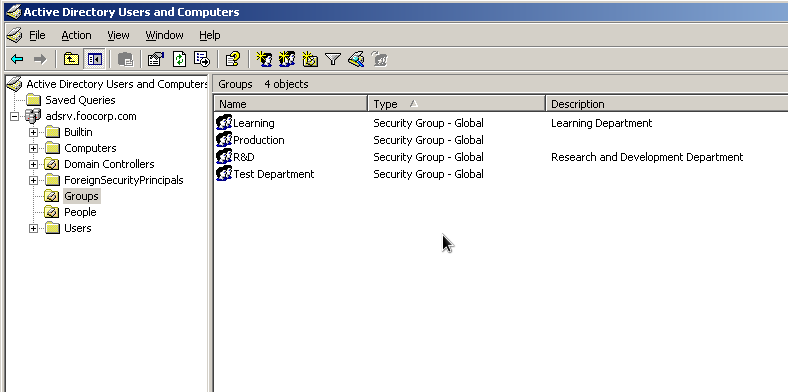The image size is (788, 392).
Task: Click the Saved Queries folder icon
Action: [x=34, y=100]
